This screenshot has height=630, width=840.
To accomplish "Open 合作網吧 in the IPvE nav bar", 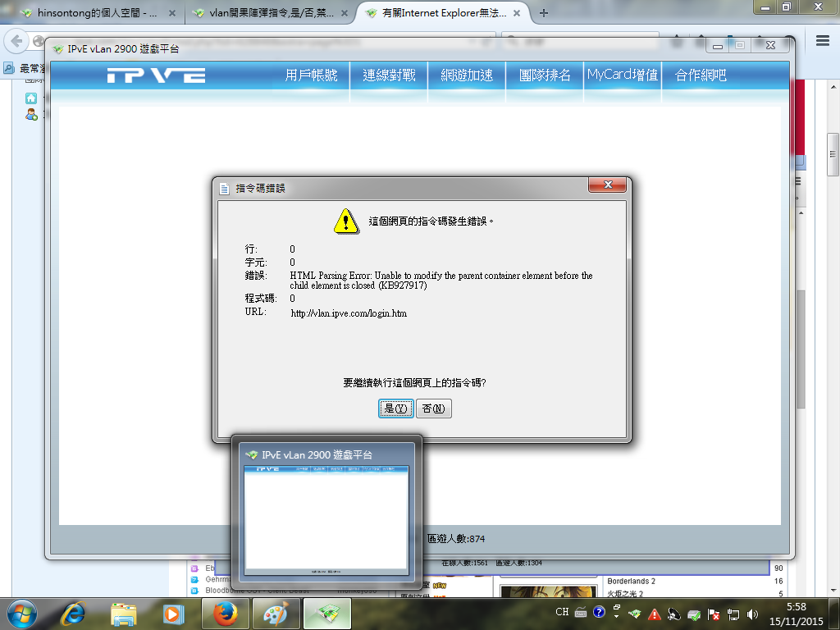I will [x=701, y=75].
